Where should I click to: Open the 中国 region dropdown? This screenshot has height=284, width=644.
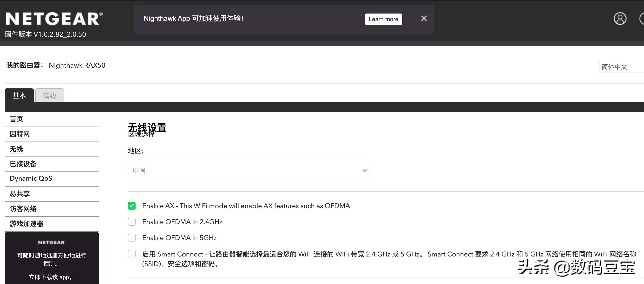[248, 170]
